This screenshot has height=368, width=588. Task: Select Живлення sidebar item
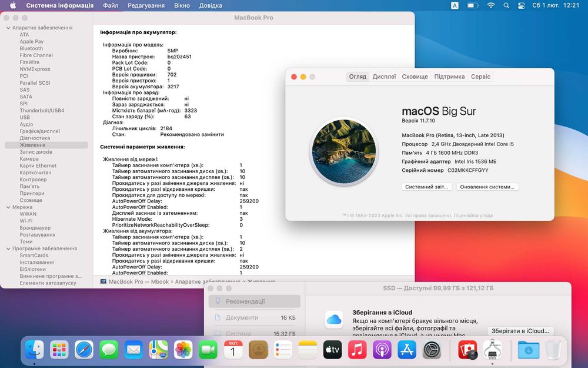click(x=46, y=145)
